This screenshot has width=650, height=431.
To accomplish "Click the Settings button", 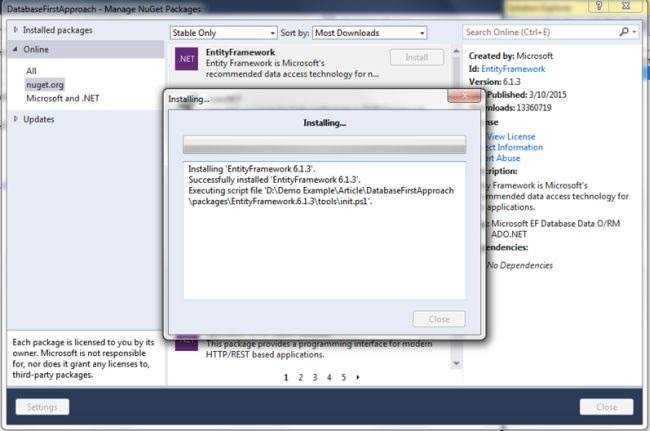I will 42,407.
